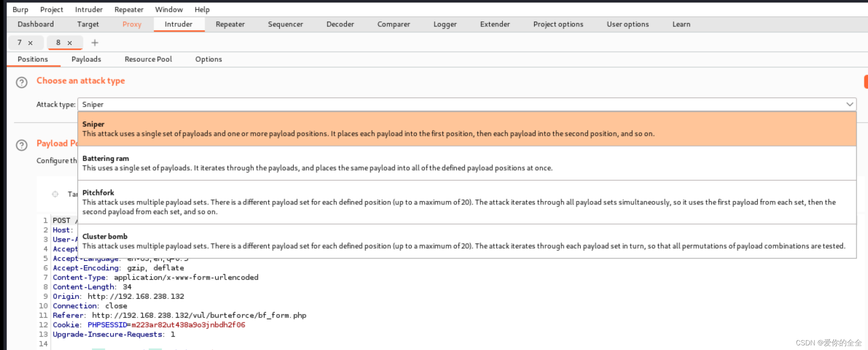Viewport: 868px width, 350px height.
Task: Open the Window menu
Action: [169, 9]
